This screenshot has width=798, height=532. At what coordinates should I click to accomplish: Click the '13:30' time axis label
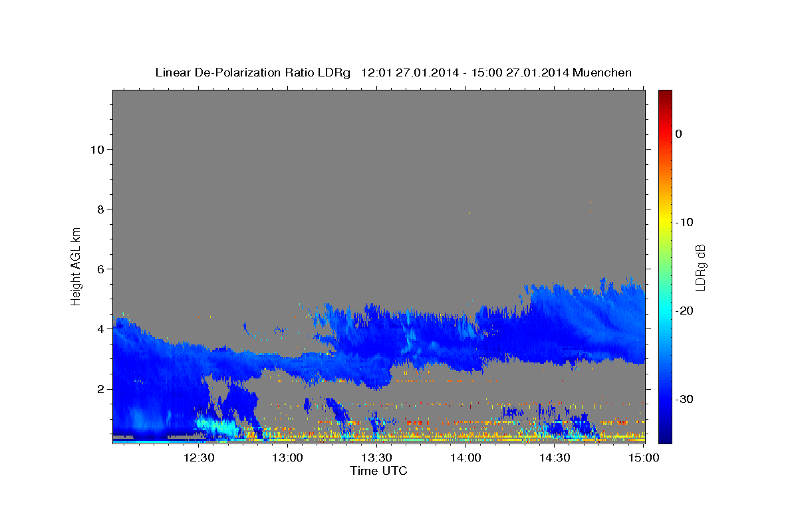point(376,458)
